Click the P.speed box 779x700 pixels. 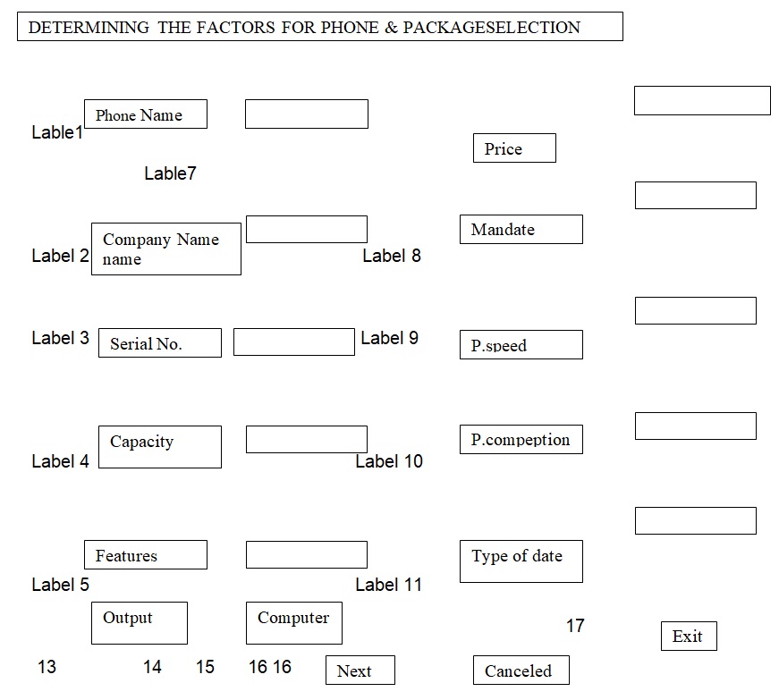click(x=521, y=344)
